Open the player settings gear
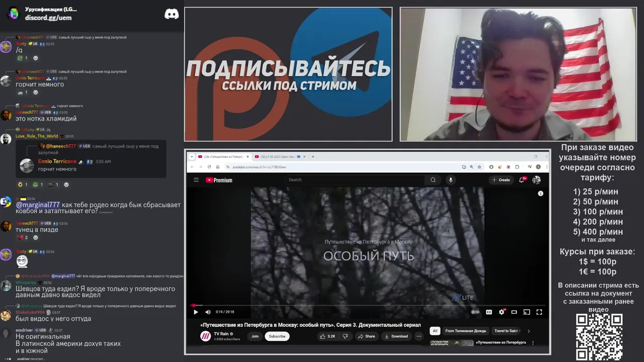This screenshot has width=644, height=362. coord(502,312)
